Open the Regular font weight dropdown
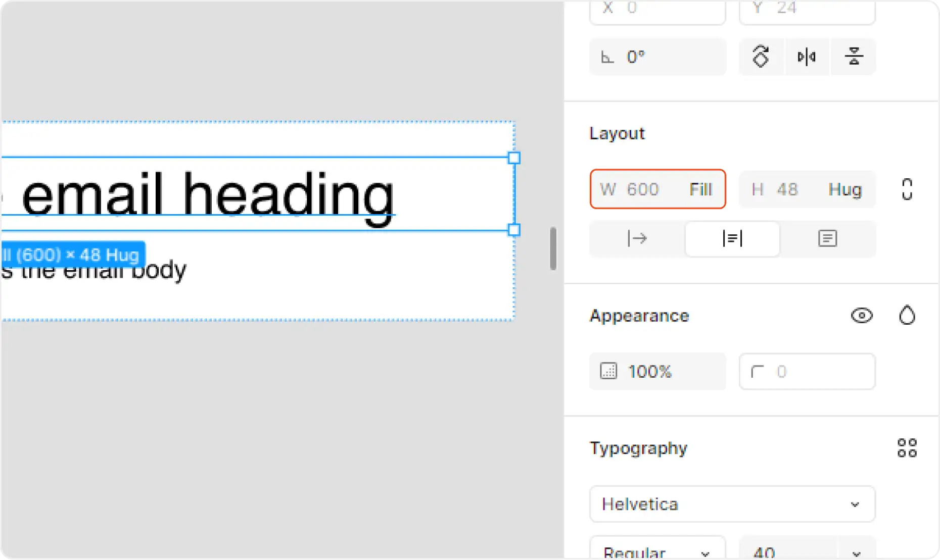Image resolution: width=940 pixels, height=560 pixels. click(657, 552)
